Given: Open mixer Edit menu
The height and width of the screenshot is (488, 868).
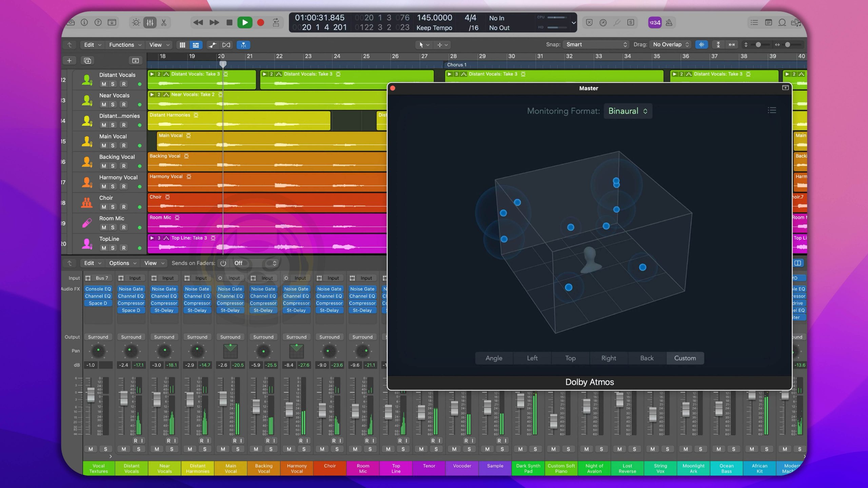Looking at the screenshot, I should click(92, 263).
